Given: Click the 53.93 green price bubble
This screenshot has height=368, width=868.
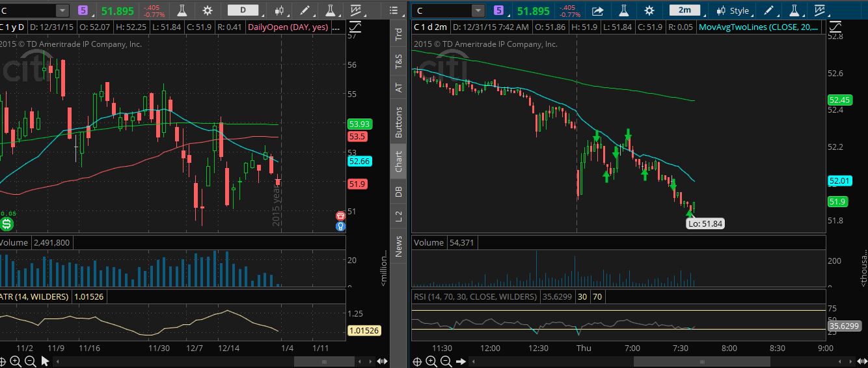Looking at the screenshot, I should [359, 124].
